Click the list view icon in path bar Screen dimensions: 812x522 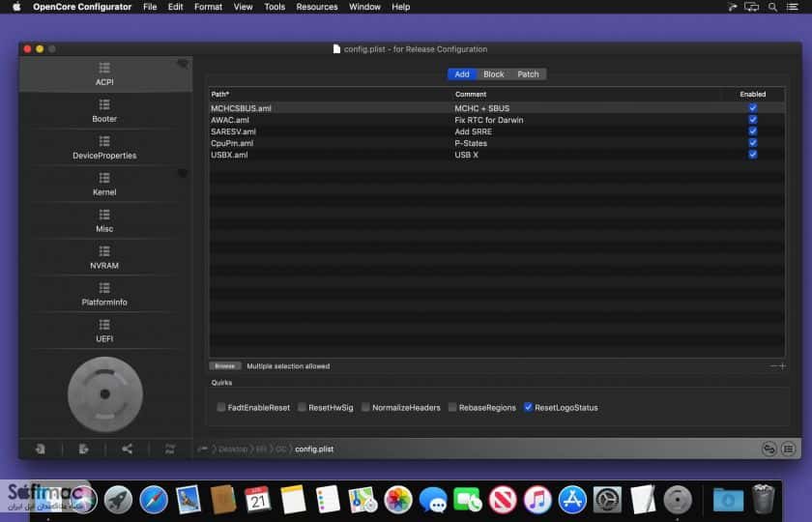click(788, 449)
